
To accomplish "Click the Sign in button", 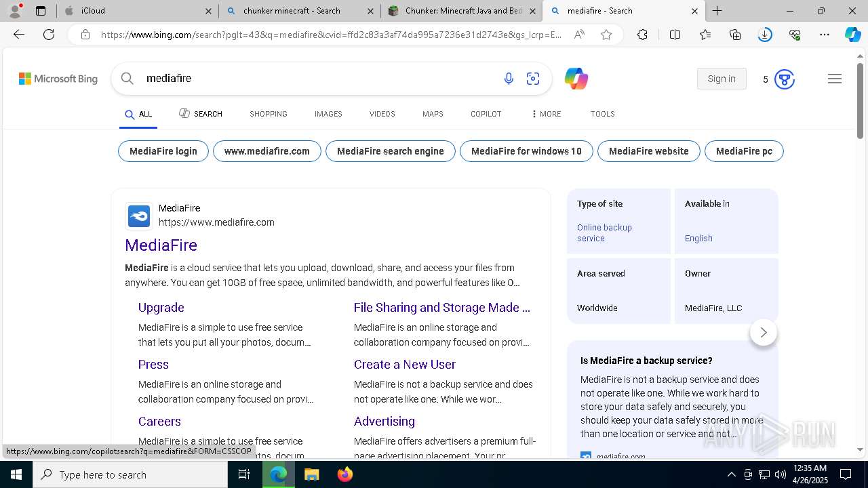I will (x=722, y=79).
